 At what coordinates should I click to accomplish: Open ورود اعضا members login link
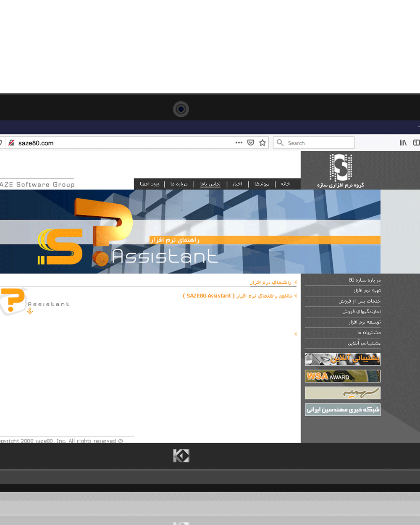coord(150,184)
